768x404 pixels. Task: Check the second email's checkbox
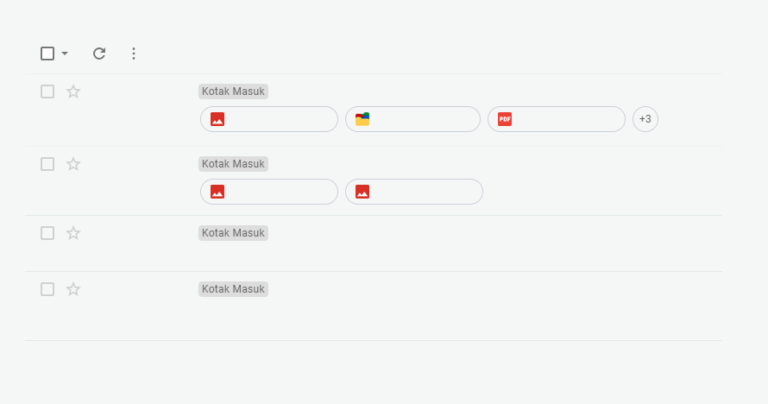click(x=48, y=164)
